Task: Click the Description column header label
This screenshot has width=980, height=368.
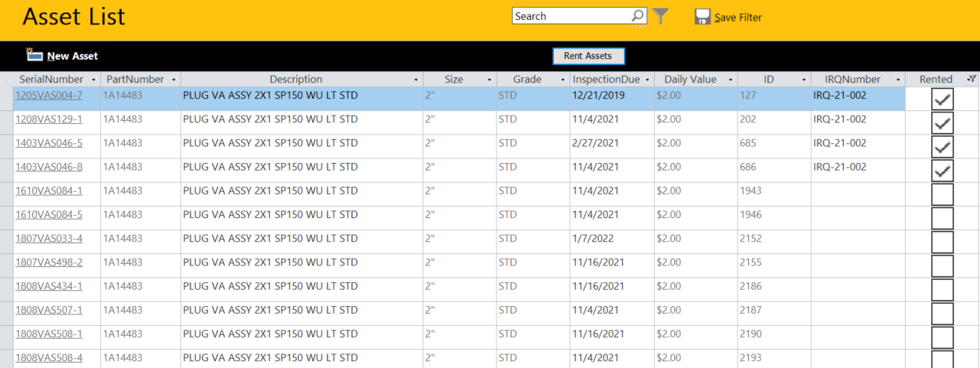Action: click(296, 80)
